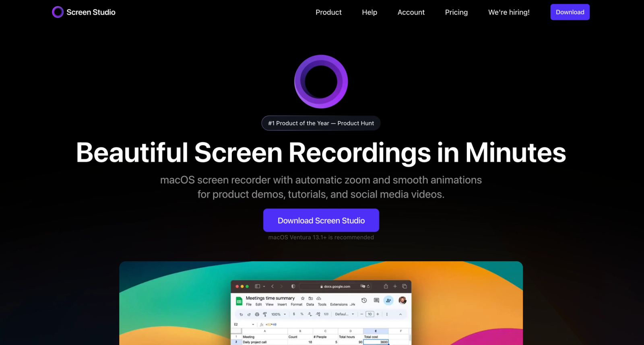Click the privacy shield icon in demo Safari
The height and width of the screenshot is (345, 644).
293,286
